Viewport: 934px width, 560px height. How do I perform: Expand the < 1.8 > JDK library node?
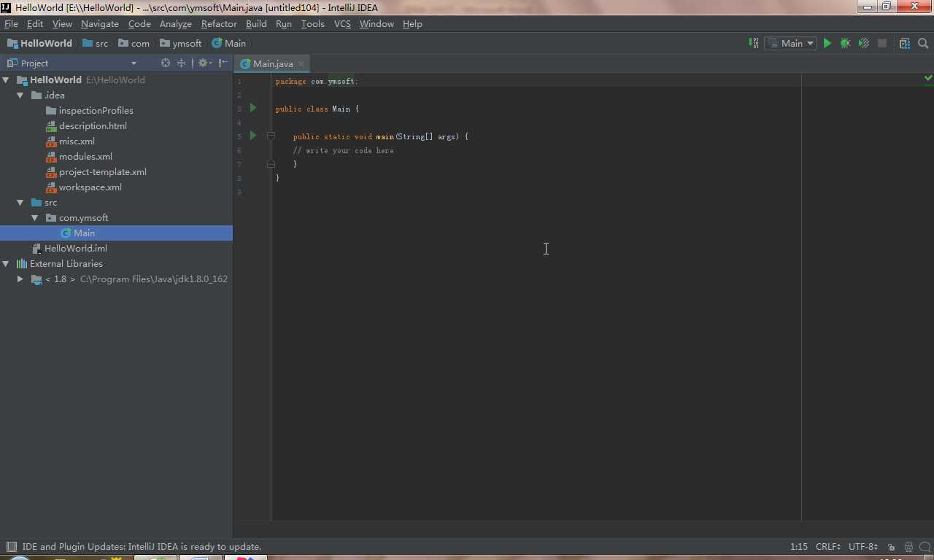click(20, 279)
